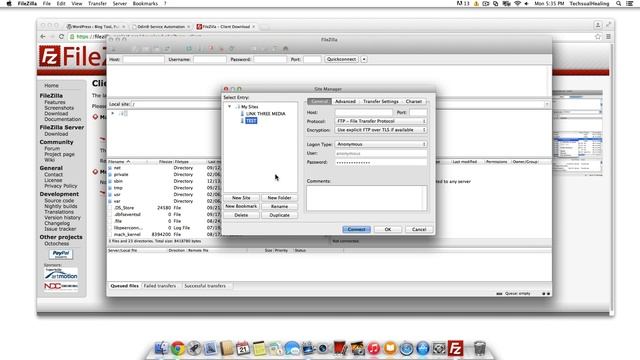Screen dimensions: 640x360
Task: Click the Delete button in Site Manager
Action: [241, 215]
